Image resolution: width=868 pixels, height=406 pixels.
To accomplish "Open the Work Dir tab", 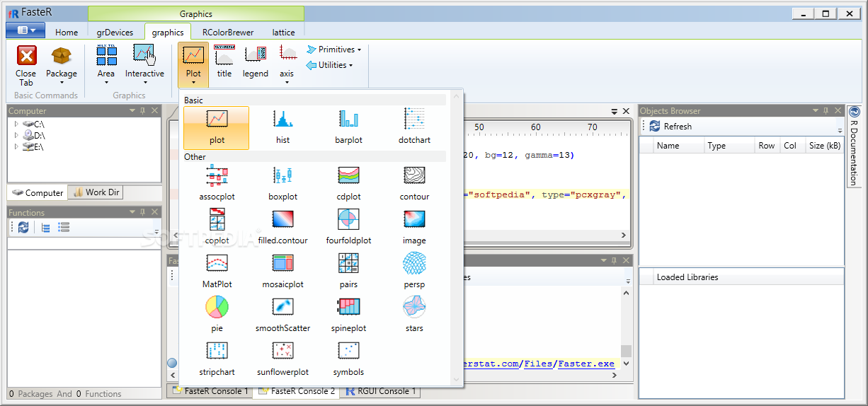I will (97, 192).
